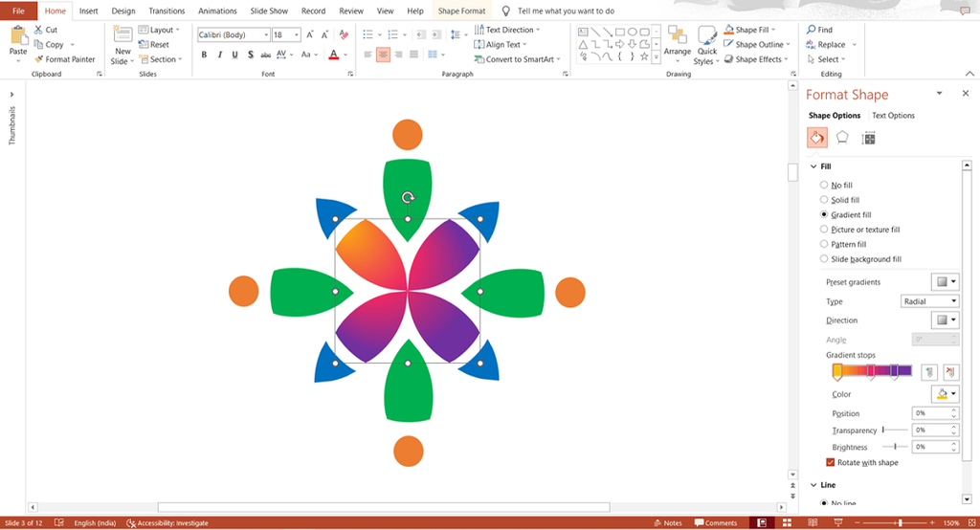Open Quick Styles gallery
The image size is (980, 530).
pyautogui.click(x=707, y=45)
